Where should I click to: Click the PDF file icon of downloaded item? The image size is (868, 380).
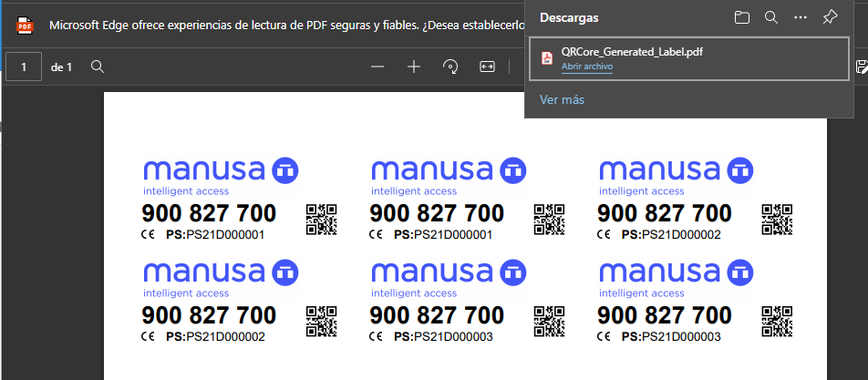tap(547, 58)
